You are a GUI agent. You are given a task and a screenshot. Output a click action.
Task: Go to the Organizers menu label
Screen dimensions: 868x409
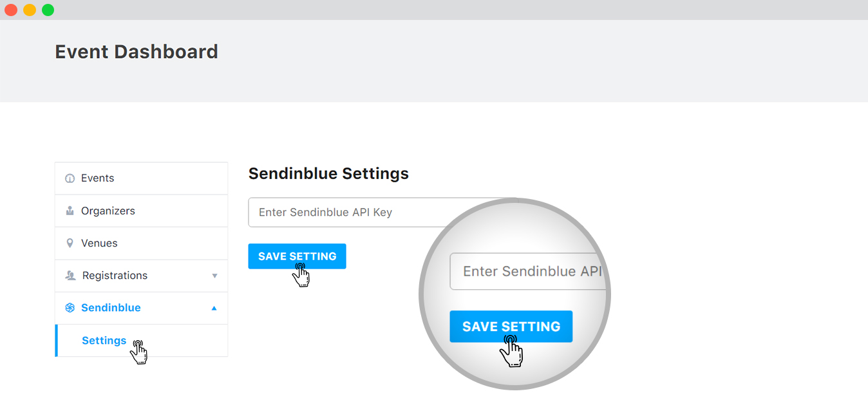tap(108, 211)
